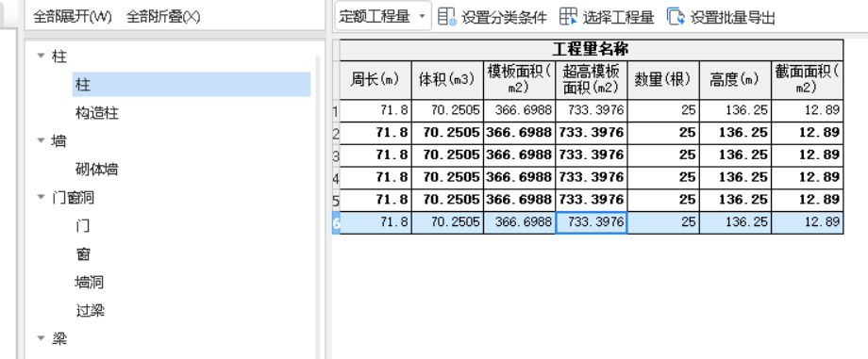
Task: Click the 梁 category label
Action: (x=59, y=338)
